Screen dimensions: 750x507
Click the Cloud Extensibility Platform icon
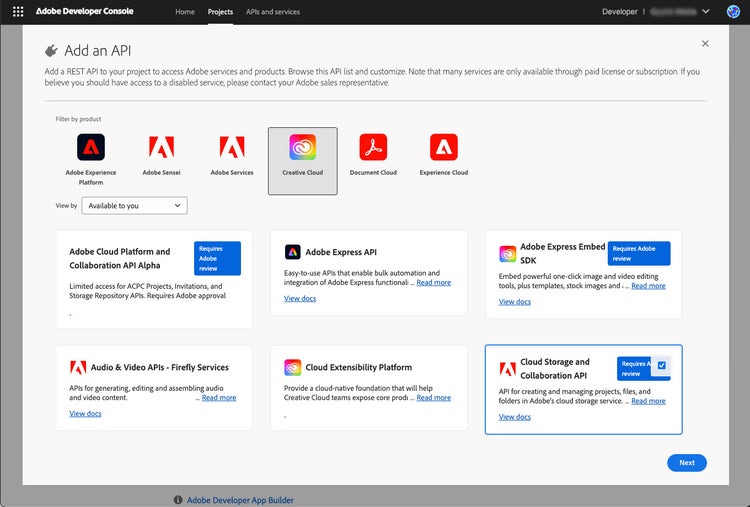tap(292, 367)
